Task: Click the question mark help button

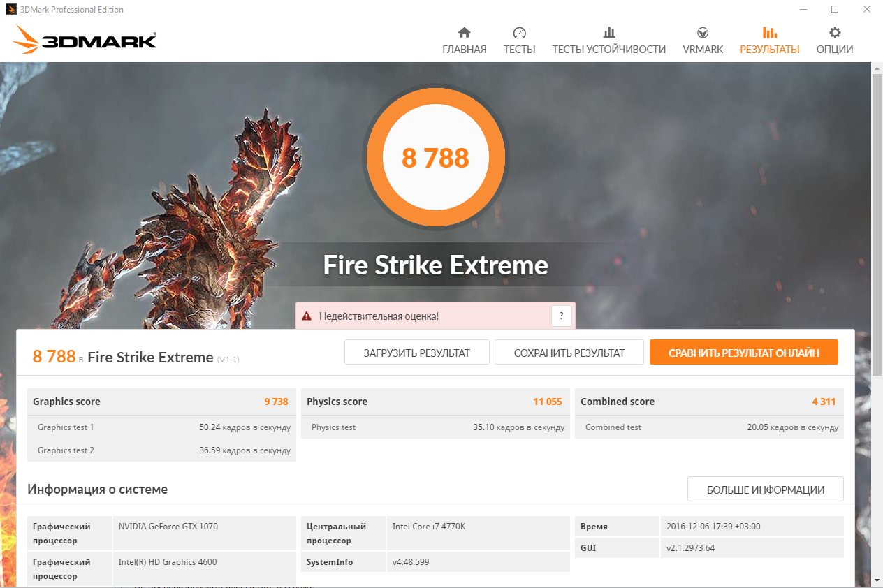Action: pos(562,316)
